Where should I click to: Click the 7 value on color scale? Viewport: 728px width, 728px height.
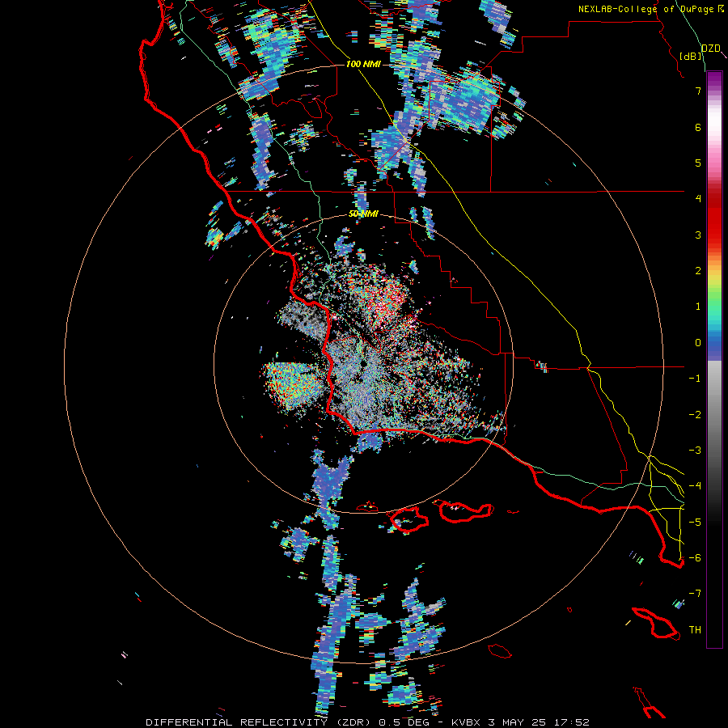tap(698, 91)
